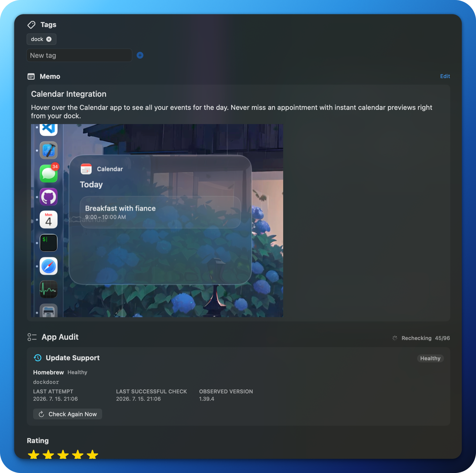Click the Breakfast with fiance event card
This screenshot has height=473, width=476.
(160, 212)
